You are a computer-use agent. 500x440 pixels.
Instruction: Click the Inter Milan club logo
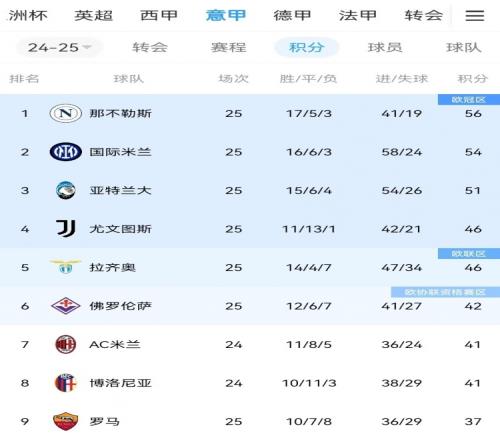pyautogui.click(x=66, y=152)
